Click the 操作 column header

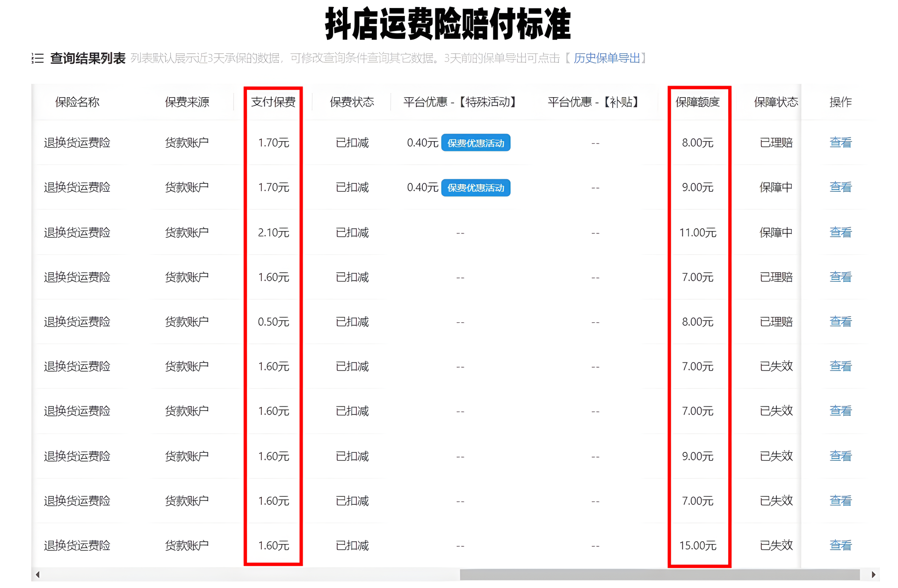tap(840, 102)
